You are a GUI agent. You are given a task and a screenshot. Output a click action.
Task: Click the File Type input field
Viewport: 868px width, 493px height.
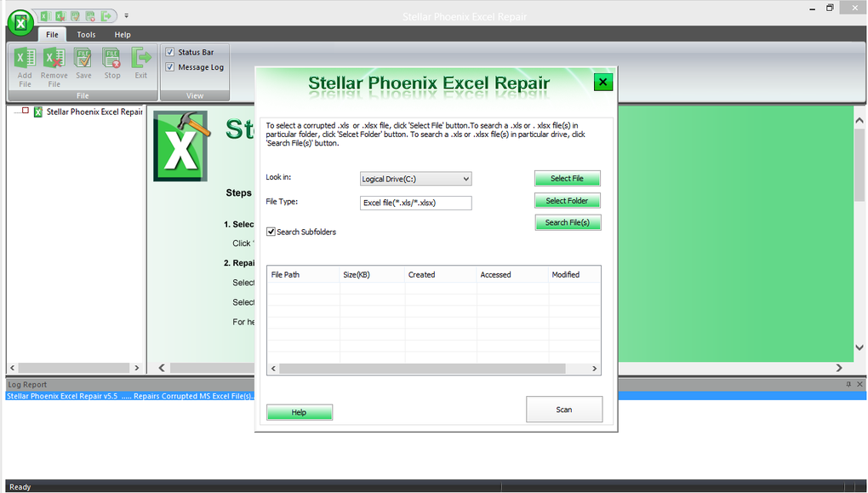tap(416, 203)
